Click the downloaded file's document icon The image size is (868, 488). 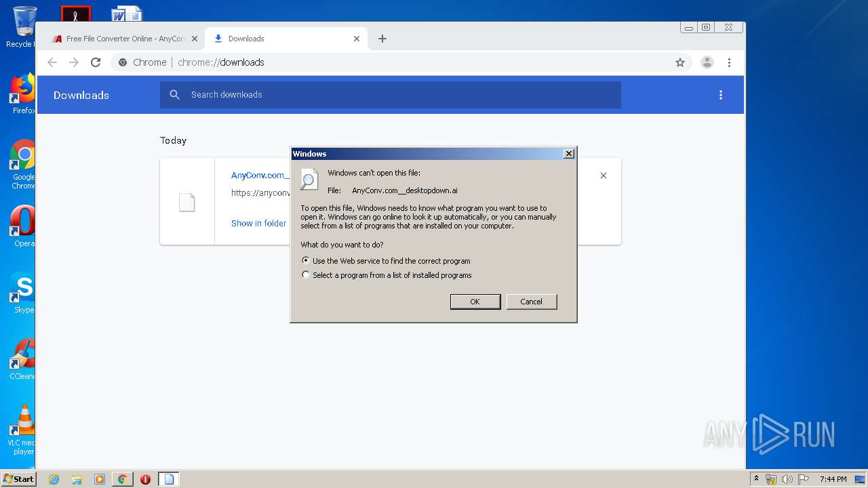coord(187,202)
